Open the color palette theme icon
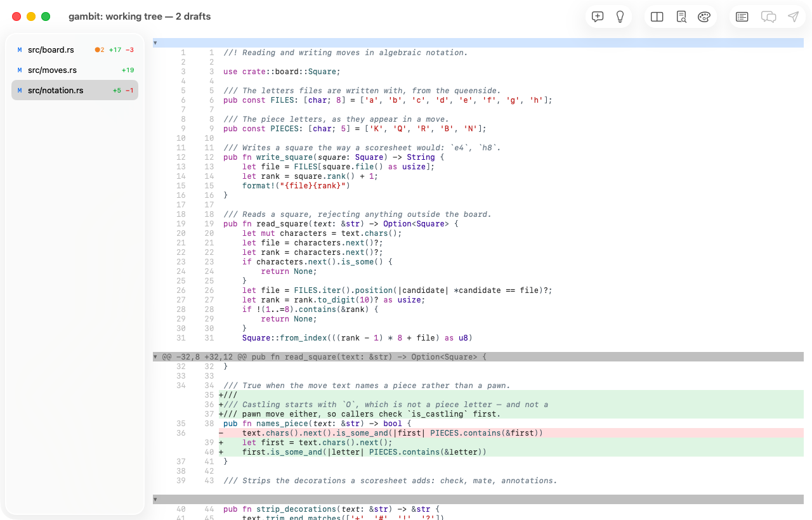 pyautogui.click(x=704, y=17)
